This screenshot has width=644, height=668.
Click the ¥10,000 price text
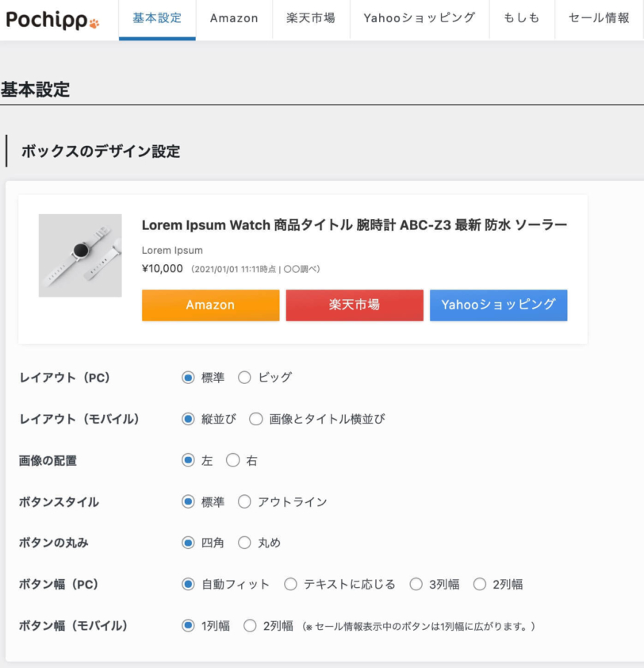coord(163,269)
